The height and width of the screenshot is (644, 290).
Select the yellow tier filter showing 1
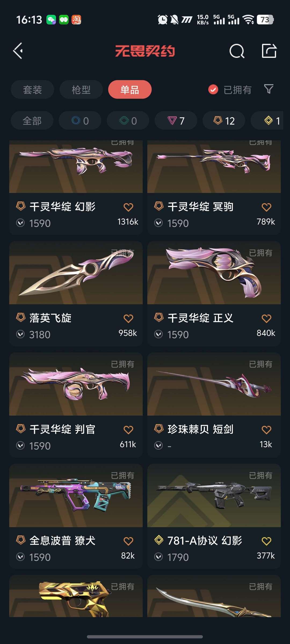tap(267, 120)
